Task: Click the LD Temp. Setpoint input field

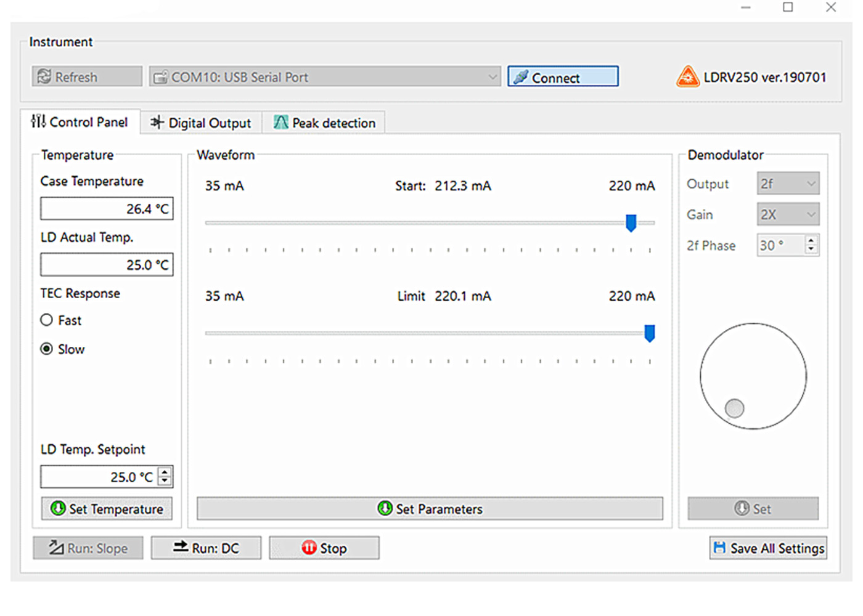Action: click(x=99, y=477)
